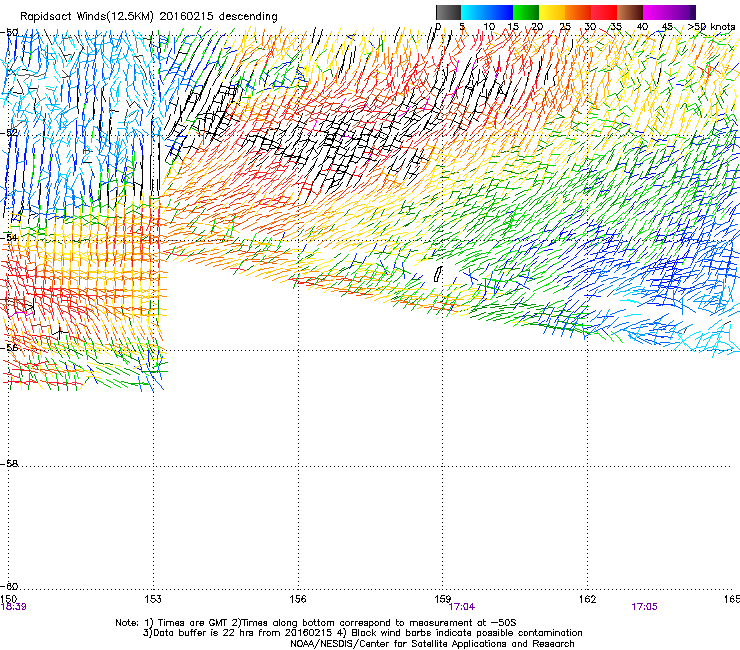Click the 153 longitude label
Screen dimensions: 740x650
pyautogui.click(x=153, y=599)
